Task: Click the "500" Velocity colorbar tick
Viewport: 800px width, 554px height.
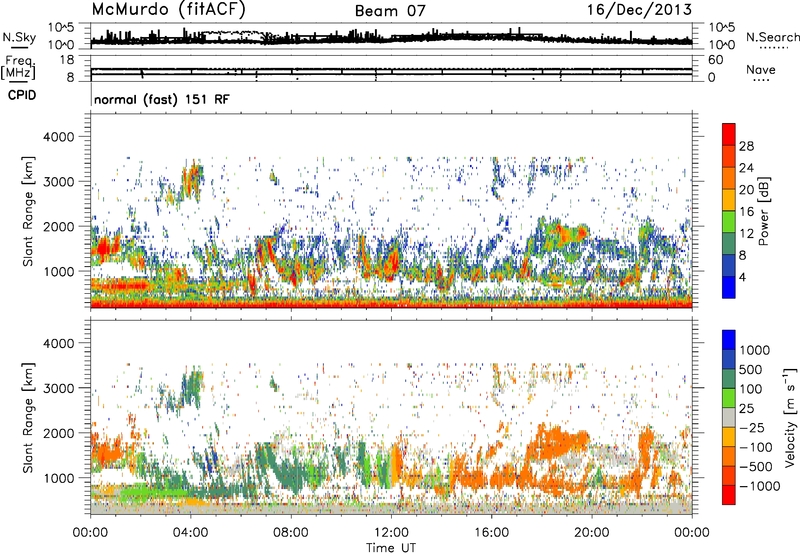Action: [x=751, y=369]
